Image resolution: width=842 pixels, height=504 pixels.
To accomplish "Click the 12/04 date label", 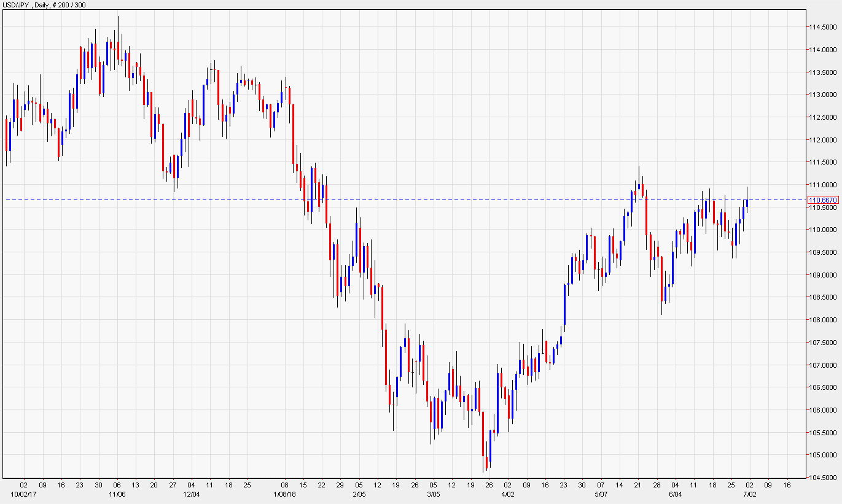I will coord(192,494).
